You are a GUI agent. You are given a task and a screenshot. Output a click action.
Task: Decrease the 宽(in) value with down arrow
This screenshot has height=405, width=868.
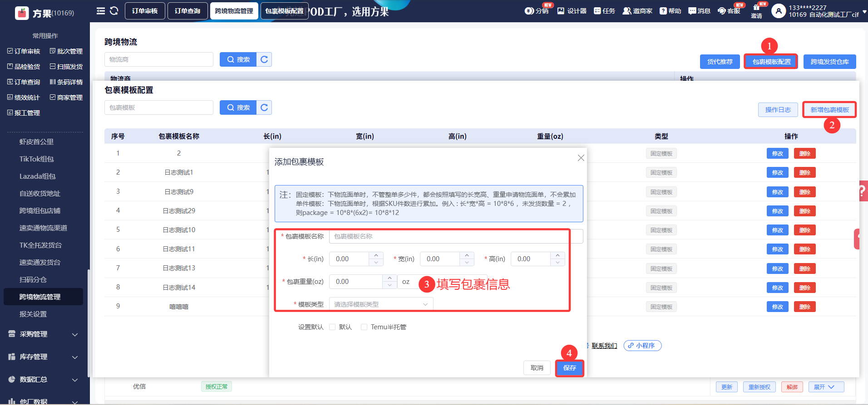point(467,263)
